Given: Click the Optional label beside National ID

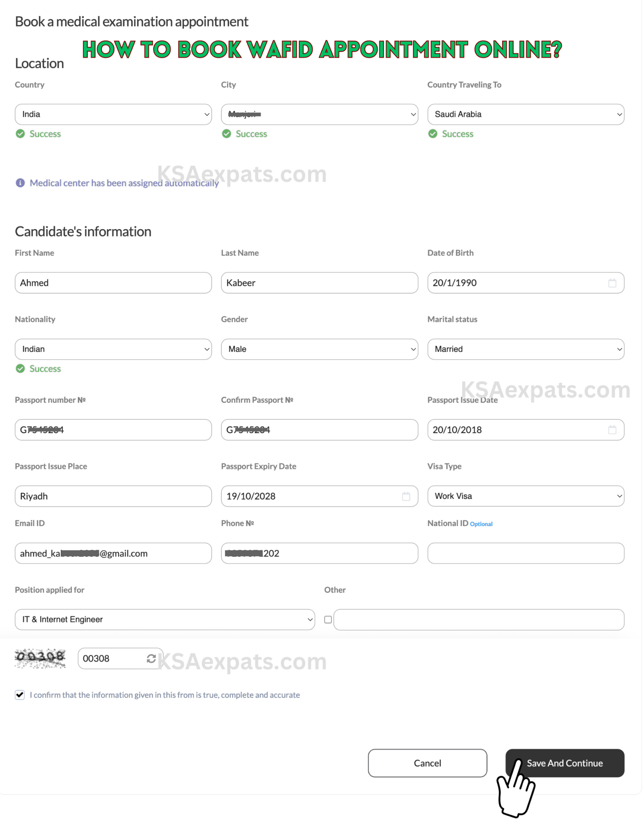Looking at the screenshot, I should point(481,524).
